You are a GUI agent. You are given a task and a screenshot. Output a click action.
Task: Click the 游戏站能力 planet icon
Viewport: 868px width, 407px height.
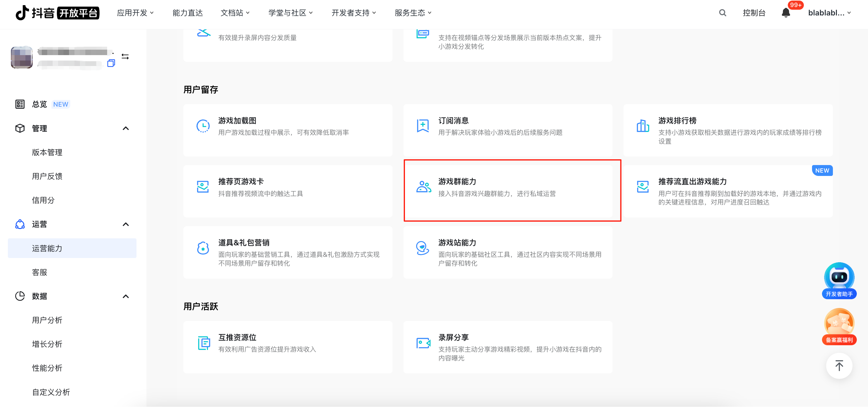(422, 248)
